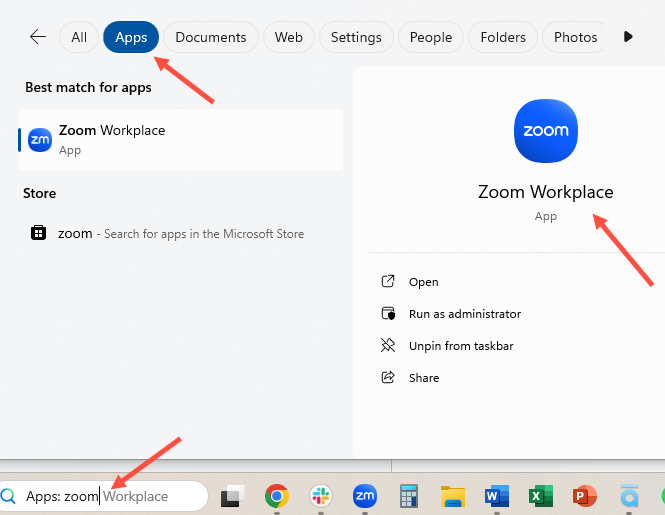Screen dimensions: 665x515
Task: Switch to the Photos filter tab
Action: pyautogui.click(x=575, y=37)
